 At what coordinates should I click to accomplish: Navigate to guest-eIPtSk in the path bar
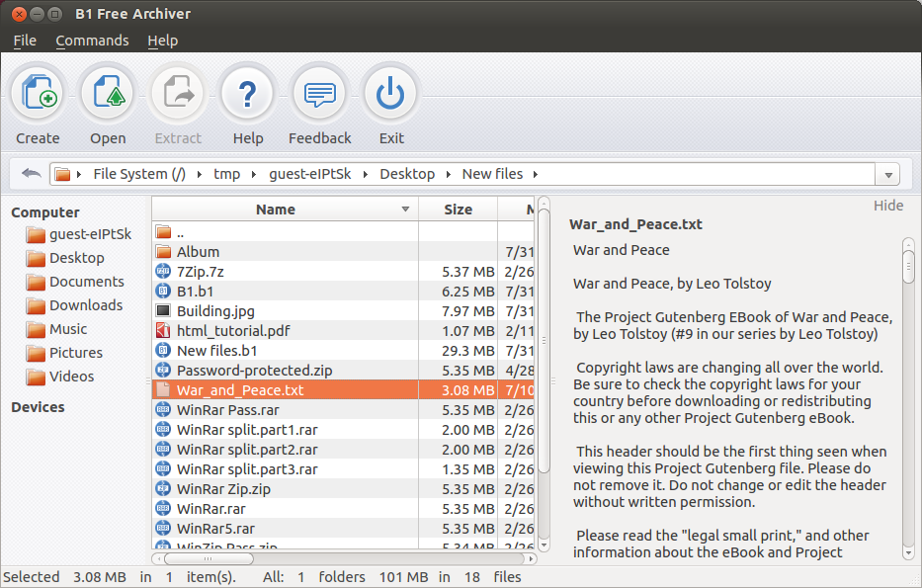(x=310, y=174)
